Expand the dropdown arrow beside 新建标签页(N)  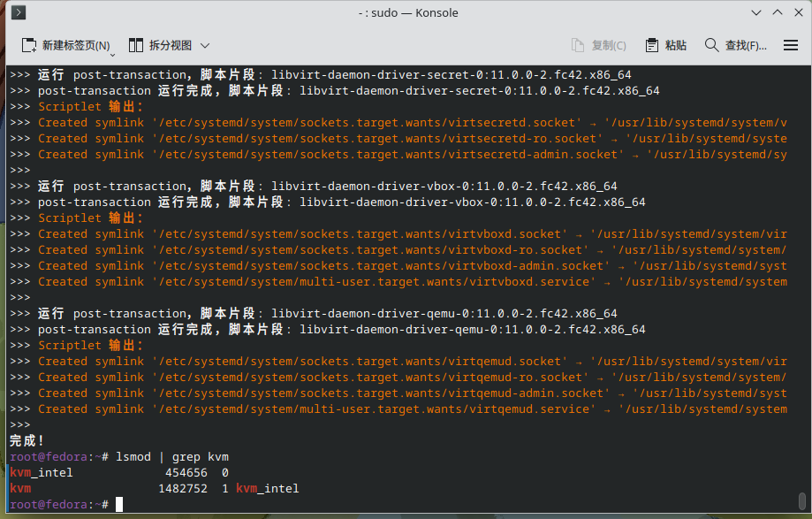point(112,54)
